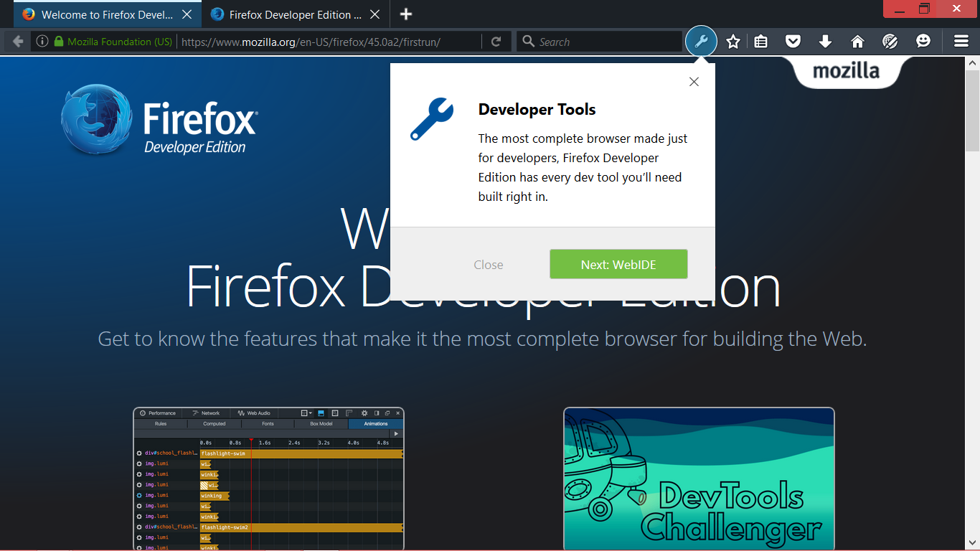Open the DevTools Challenger thumbnail
Image resolution: width=980 pixels, height=551 pixels.
point(699,479)
